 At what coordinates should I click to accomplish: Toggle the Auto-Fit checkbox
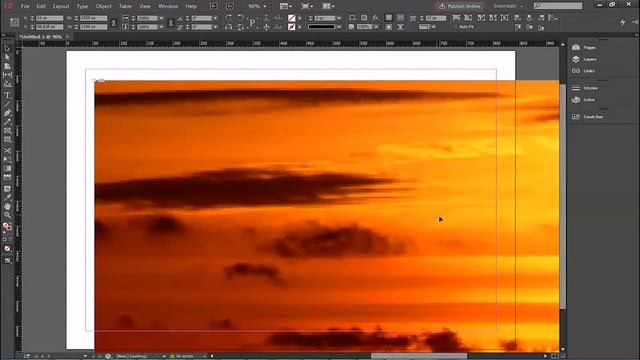coord(456,27)
